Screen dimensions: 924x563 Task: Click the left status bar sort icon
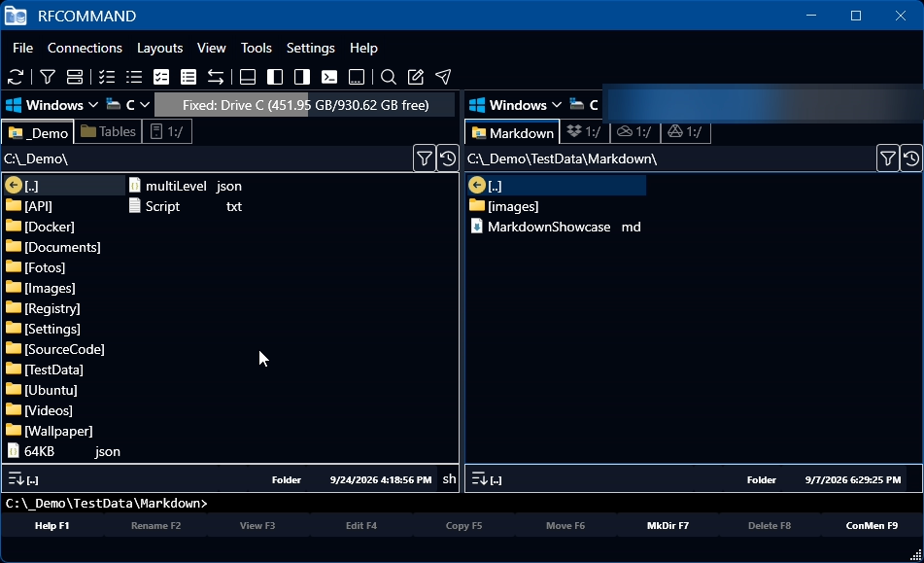pyautogui.click(x=16, y=478)
